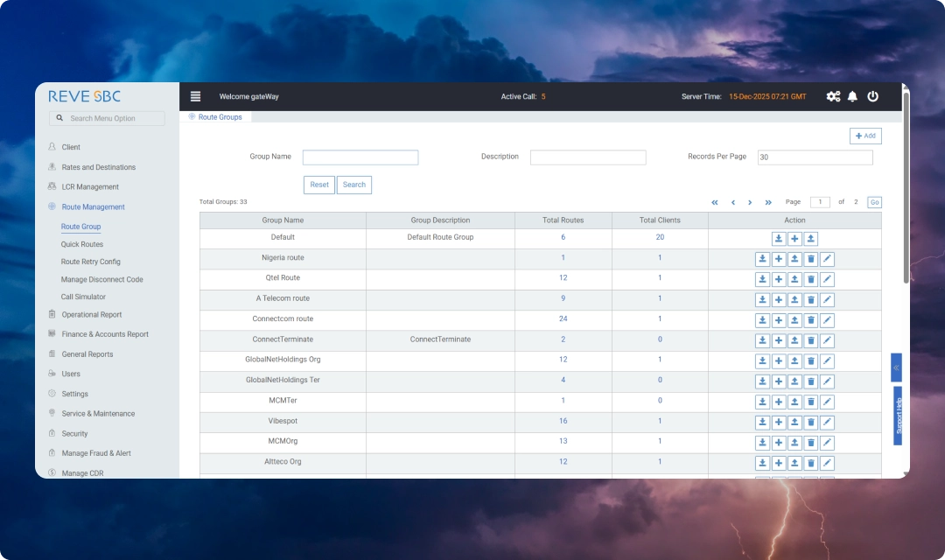
Task: Click download icon for Vibespot row
Action: tap(762, 422)
